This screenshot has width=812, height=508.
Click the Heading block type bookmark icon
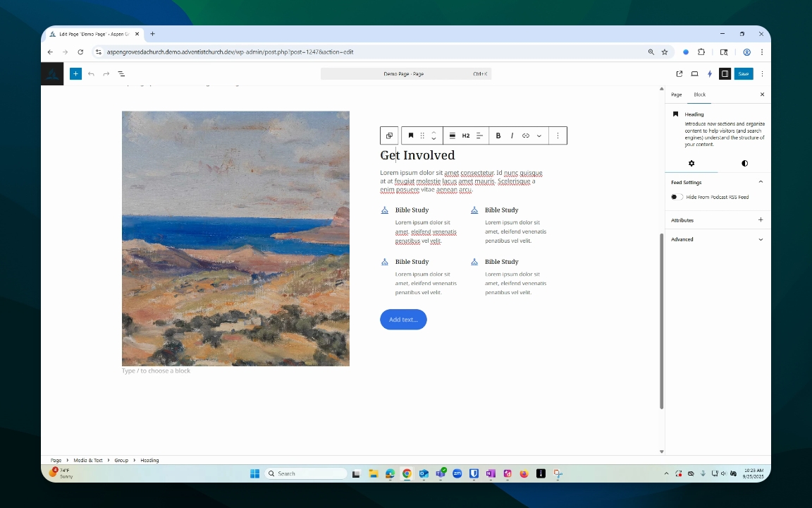tap(411, 135)
